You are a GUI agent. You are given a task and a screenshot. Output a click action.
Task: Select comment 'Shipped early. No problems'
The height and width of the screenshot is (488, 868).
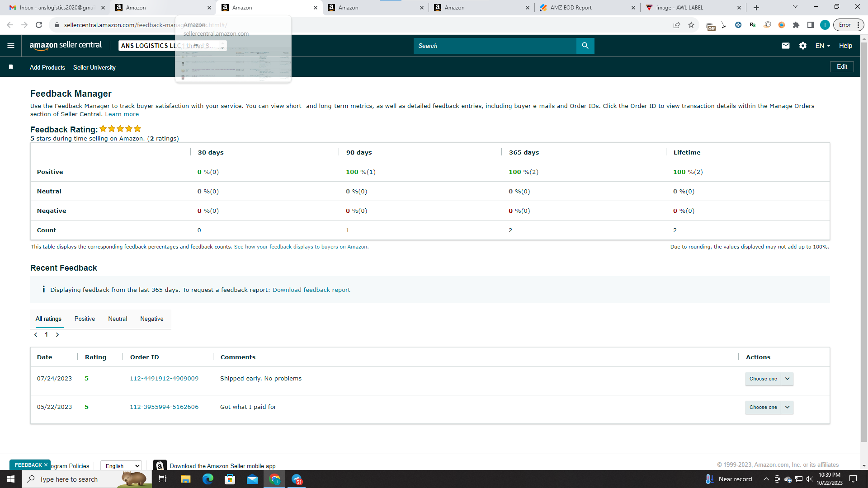tap(261, 379)
